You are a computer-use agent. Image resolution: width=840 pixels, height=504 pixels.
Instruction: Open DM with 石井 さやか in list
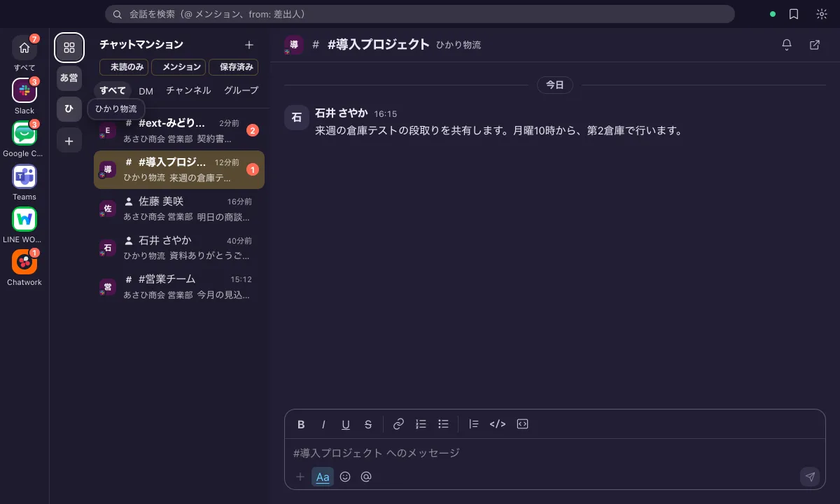pos(179,248)
